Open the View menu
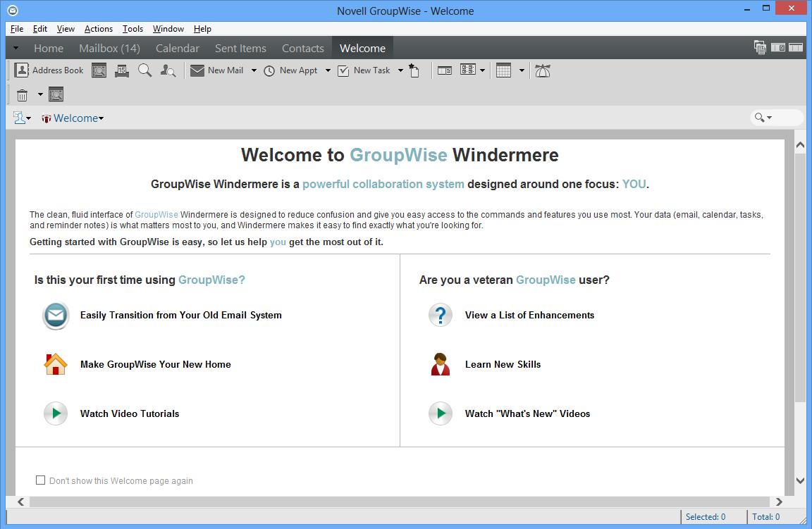Screen dimensions: 812x529 [66, 28]
